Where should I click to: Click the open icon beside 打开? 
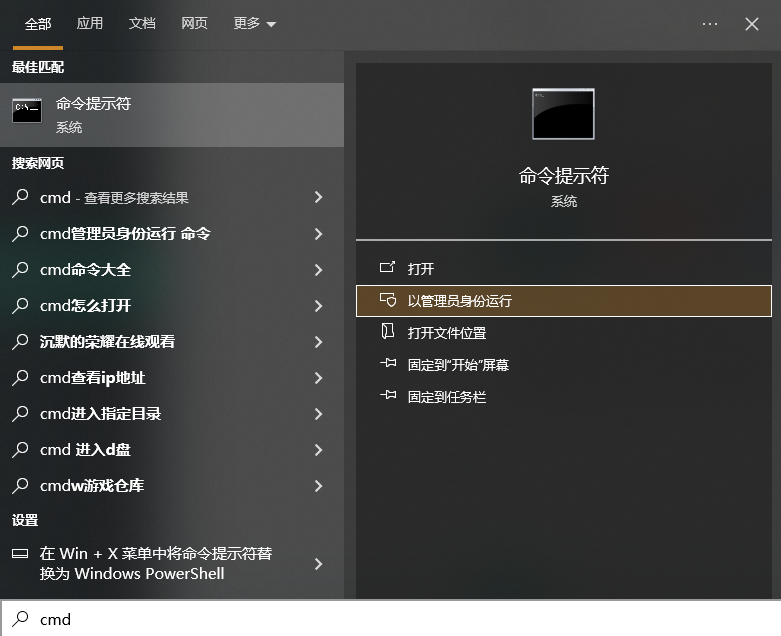[x=388, y=267]
